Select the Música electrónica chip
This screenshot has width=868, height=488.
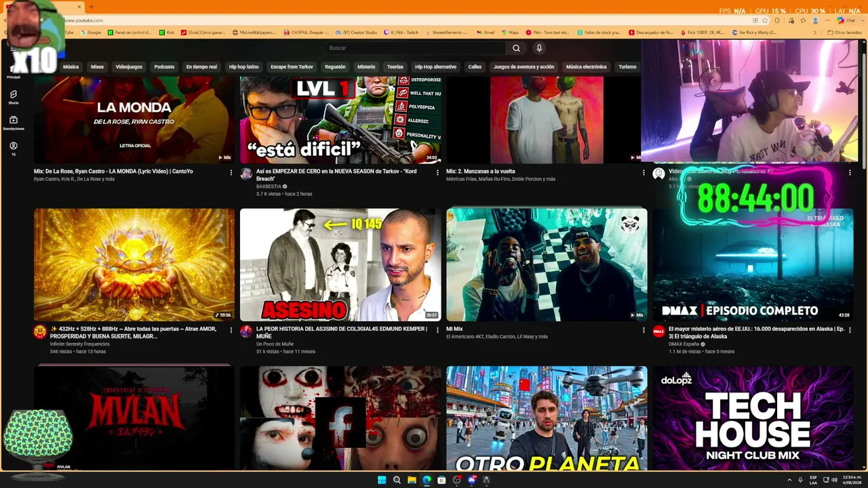(586, 67)
